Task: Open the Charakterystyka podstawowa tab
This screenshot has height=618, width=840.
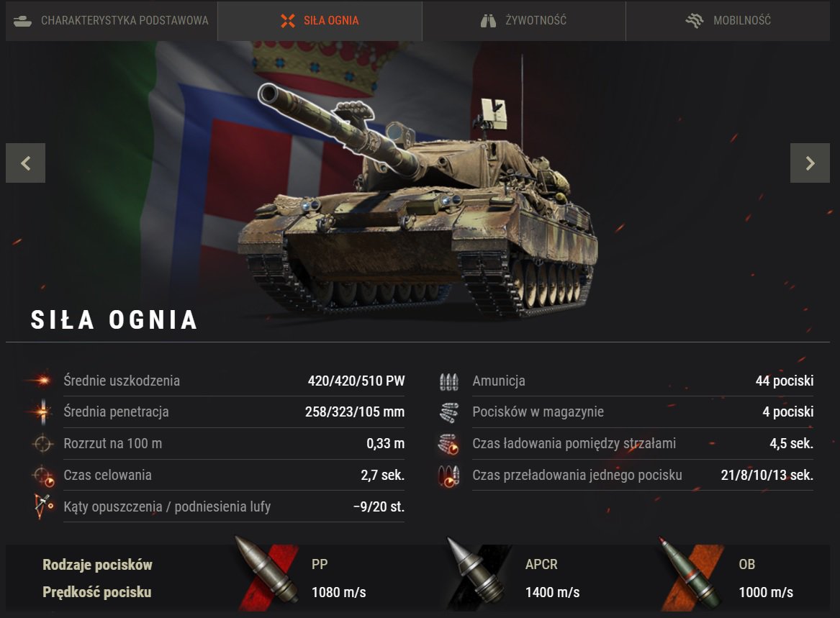Action: [x=112, y=21]
